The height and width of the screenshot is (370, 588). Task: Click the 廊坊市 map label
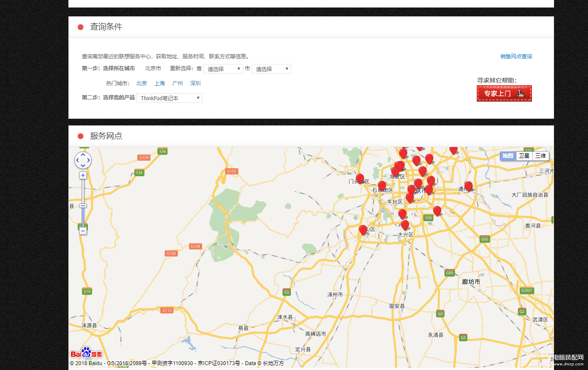(471, 282)
